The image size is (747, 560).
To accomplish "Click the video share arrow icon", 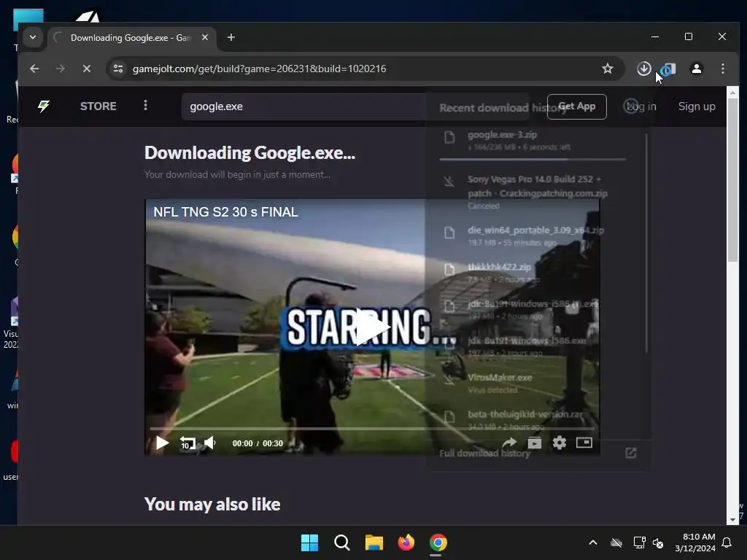I will coord(509,443).
